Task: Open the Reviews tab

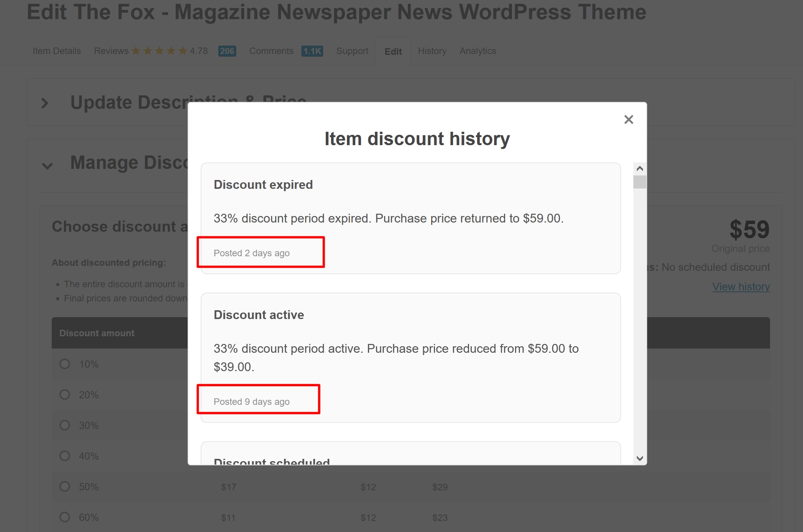Action: coord(111,51)
